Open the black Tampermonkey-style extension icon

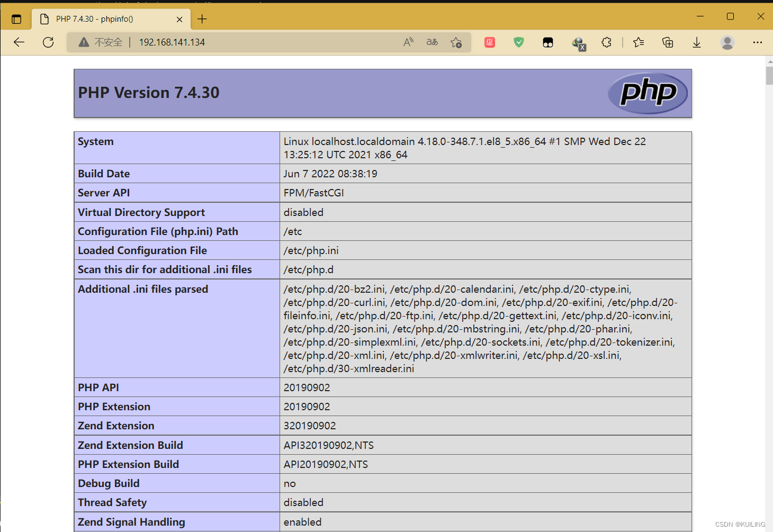pos(548,42)
